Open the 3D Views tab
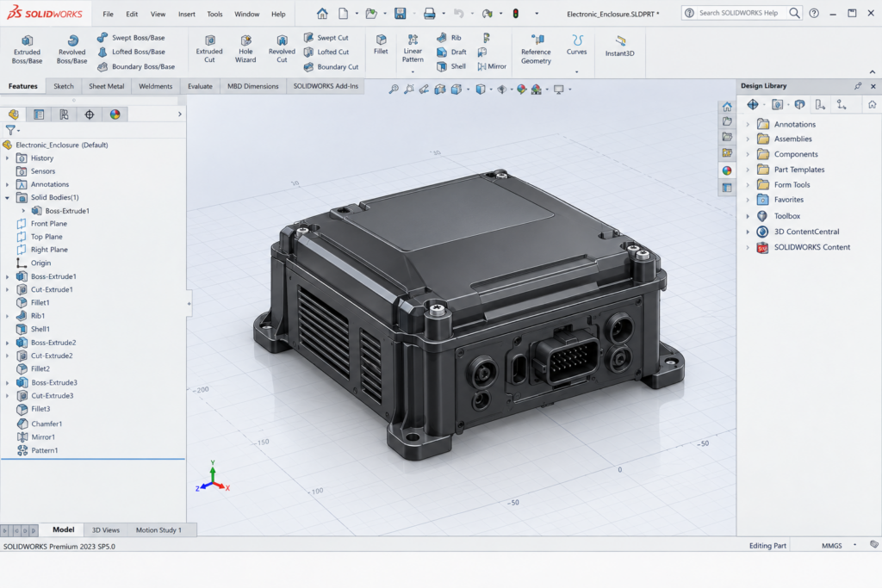The width and height of the screenshot is (882, 588). pyautogui.click(x=106, y=529)
